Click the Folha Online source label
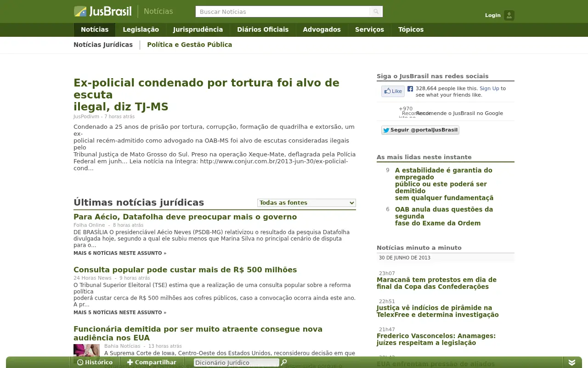Screen dimensions: 588x368 pos(89,225)
